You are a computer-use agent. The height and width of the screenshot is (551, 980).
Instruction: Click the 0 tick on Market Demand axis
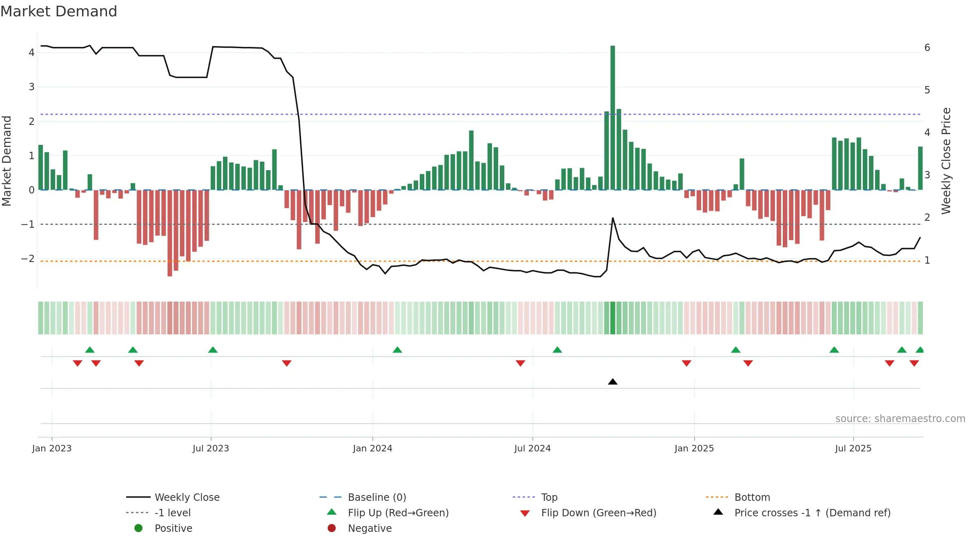(31, 190)
